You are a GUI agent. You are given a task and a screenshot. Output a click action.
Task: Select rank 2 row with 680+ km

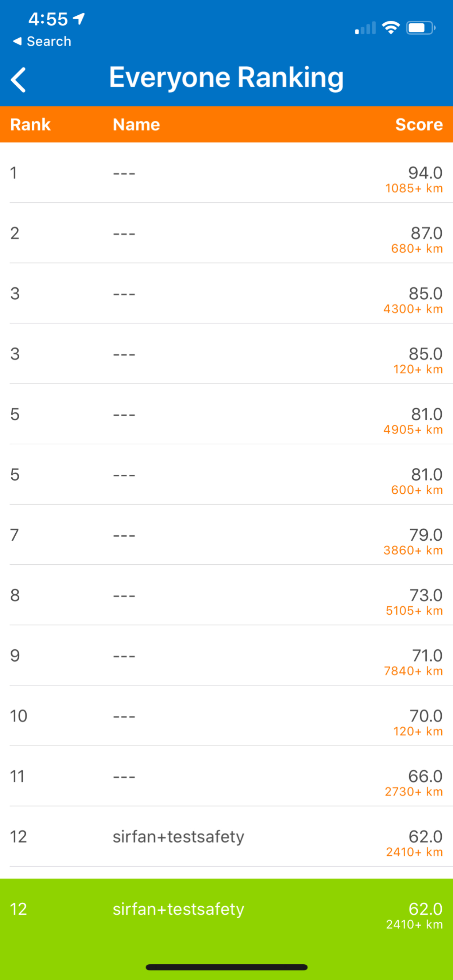pyautogui.click(x=226, y=233)
